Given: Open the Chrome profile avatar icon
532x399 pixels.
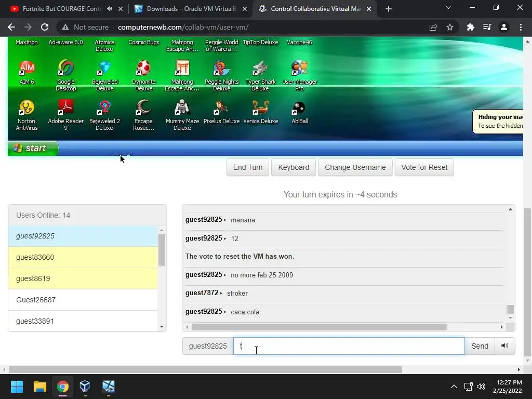Looking at the screenshot, I should pos(504,27).
